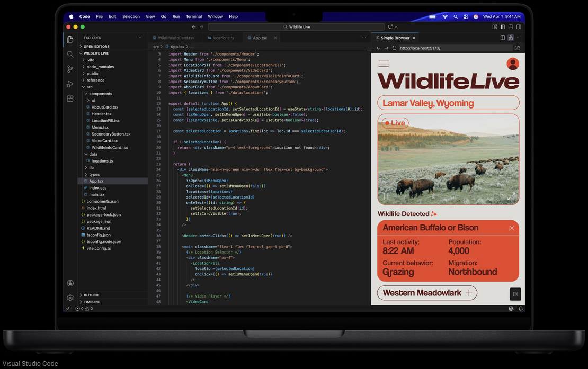The height and width of the screenshot is (369, 588).
Task: Expand the OUTLINE section
Action: [91, 295]
